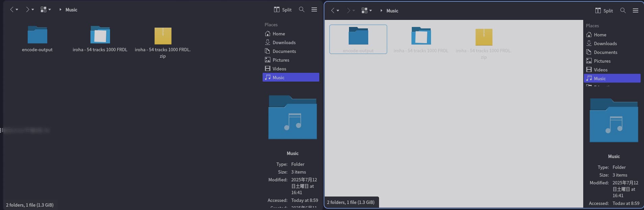Viewport: 644px width, 210px height.
Task: Click the Music breadcrumb in the right window
Action: coord(392,11)
